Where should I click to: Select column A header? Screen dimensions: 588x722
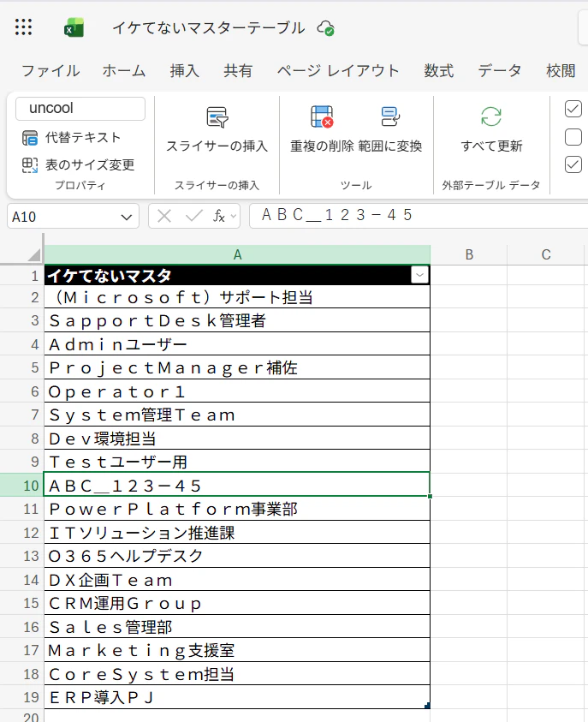click(237, 254)
